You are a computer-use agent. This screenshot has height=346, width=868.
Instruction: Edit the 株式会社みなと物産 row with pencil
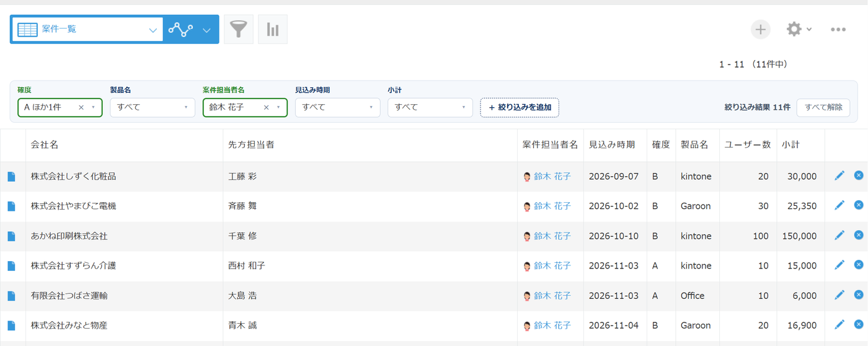839,324
